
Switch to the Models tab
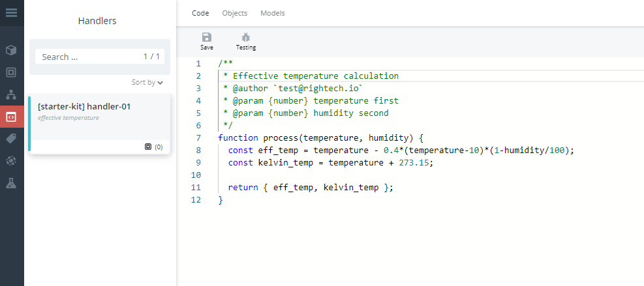[273, 13]
